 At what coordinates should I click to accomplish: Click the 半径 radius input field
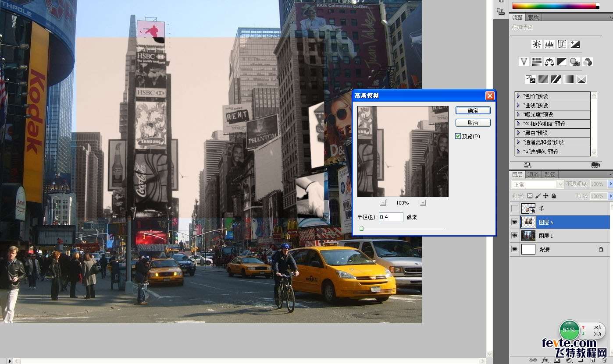pyautogui.click(x=391, y=217)
